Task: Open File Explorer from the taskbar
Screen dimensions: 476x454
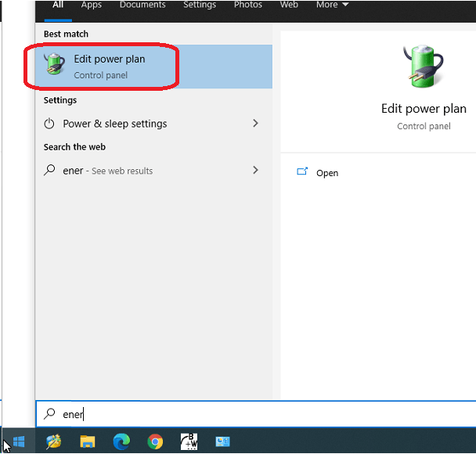Action: (88, 441)
